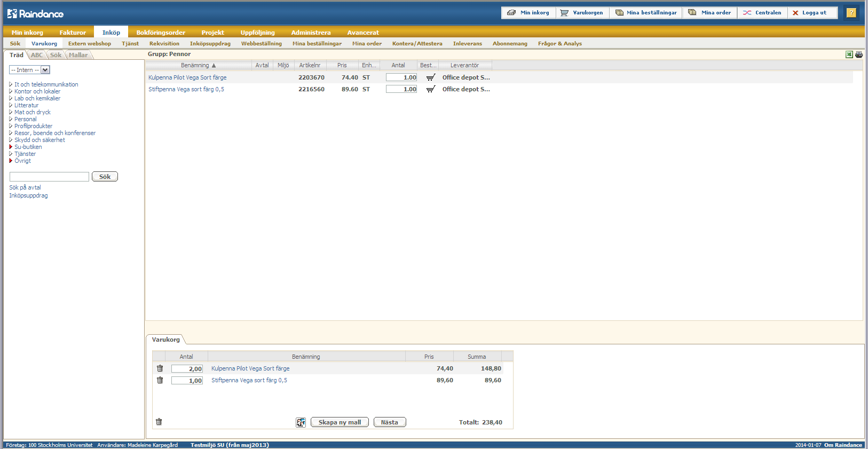
Task: Add Kulpenna Pilot Vega to cart icon
Action: [431, 77]
